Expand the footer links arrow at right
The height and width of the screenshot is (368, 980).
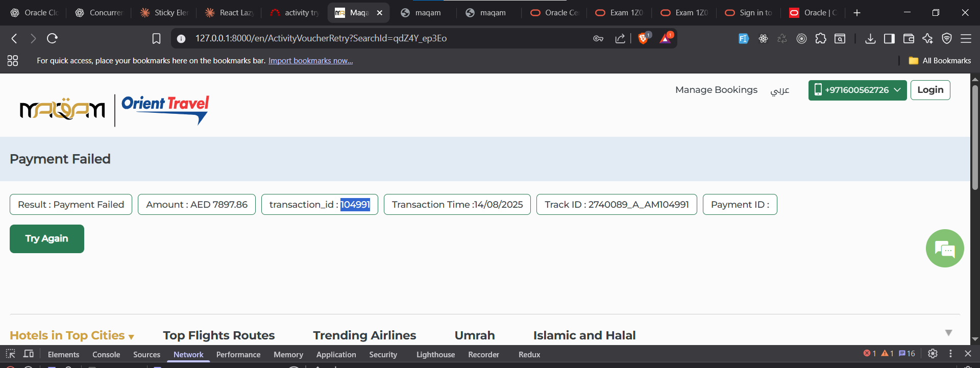click(948, 333)
